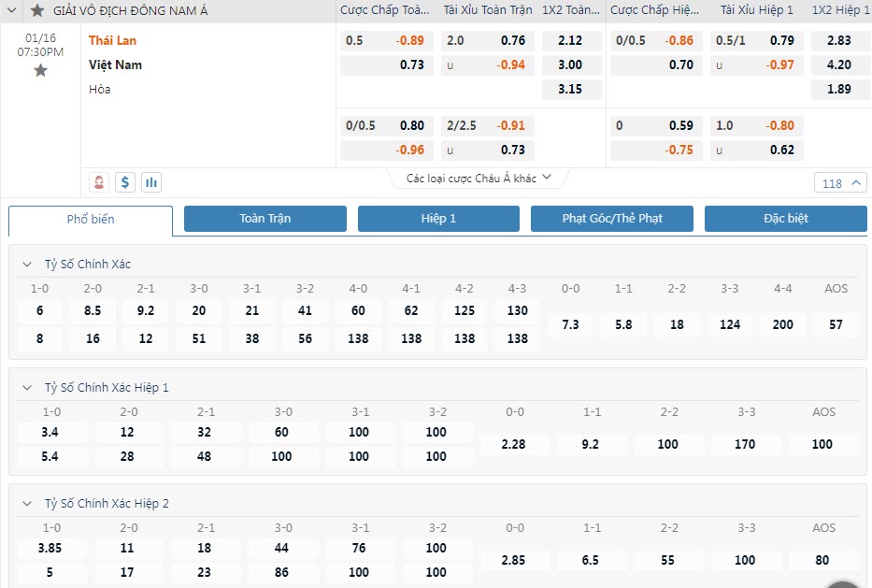Open Phạt Góc/Thẻ Phạt tab
Viewport: 872px width, 588px height.
coord(612,219)
